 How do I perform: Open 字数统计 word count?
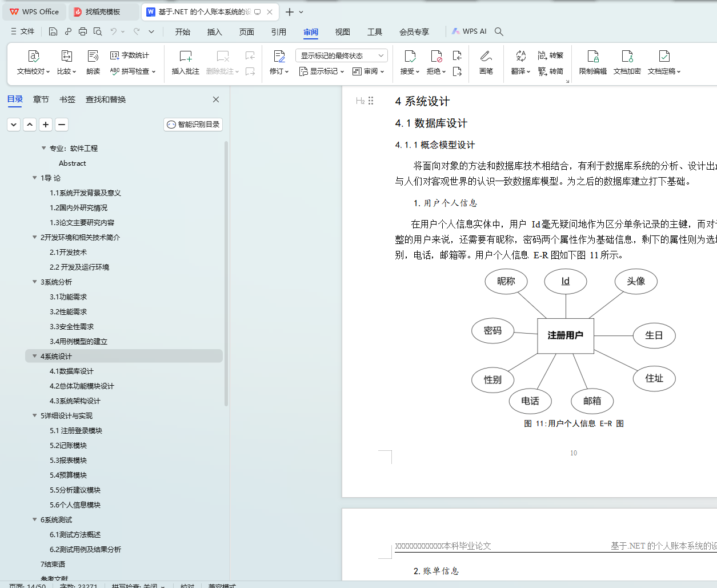[130, 55]
